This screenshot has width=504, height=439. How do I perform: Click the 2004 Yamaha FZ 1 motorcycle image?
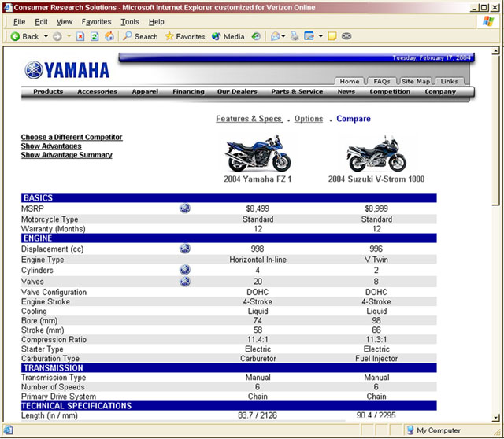click(258, 154)
